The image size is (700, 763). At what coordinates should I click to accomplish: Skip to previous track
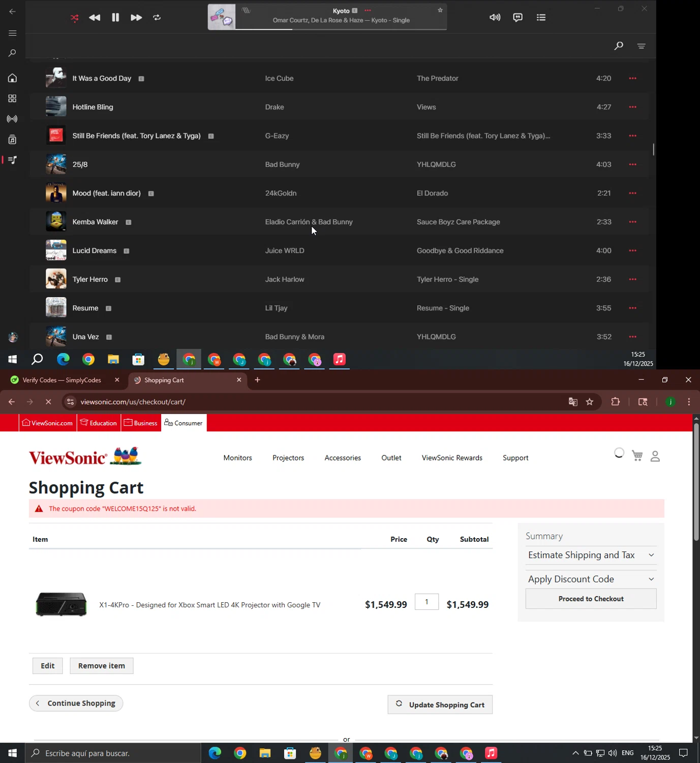(95, 18)
